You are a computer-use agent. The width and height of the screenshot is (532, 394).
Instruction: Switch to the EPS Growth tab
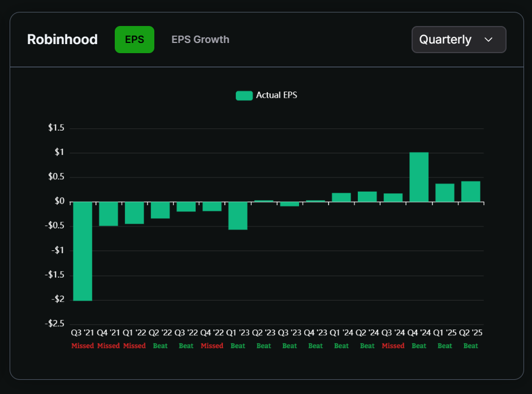(x=200, y=40)
